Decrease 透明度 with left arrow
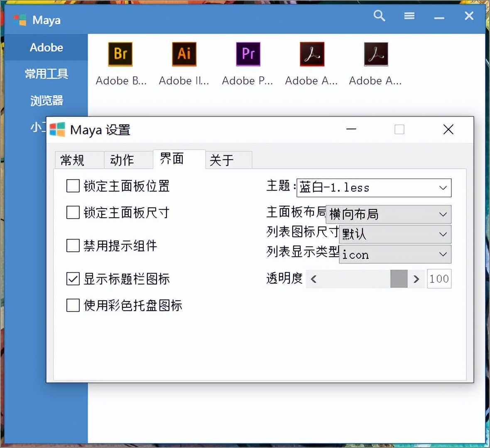Viewport: 490px width, 448px height. 314,279
